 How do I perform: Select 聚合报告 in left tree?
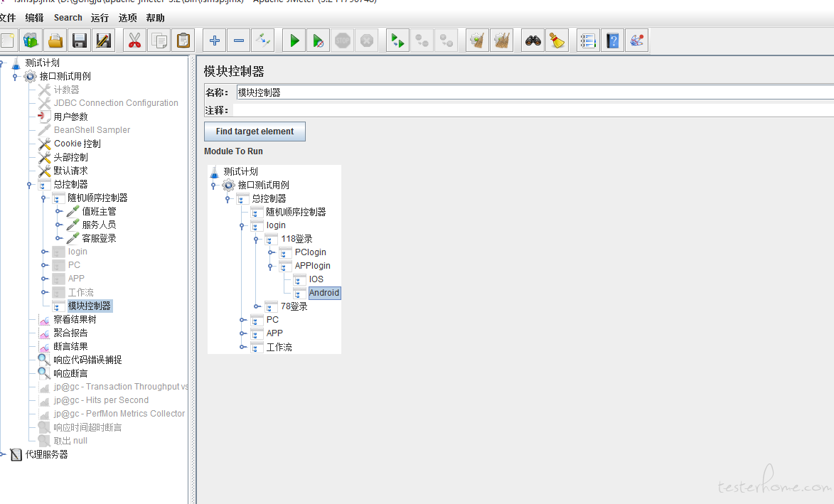70,333
